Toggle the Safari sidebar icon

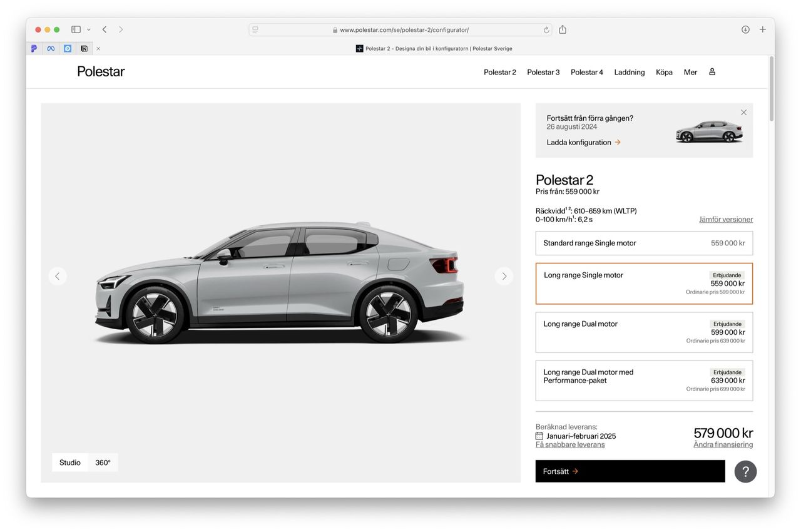[x=75, y=29]
